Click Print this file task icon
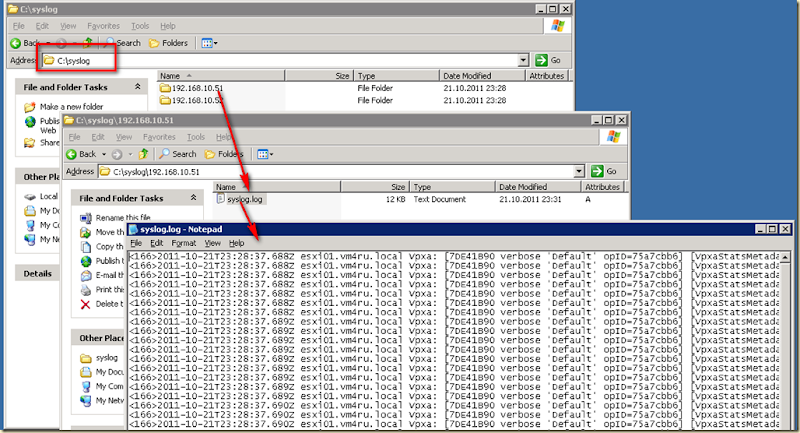 click(x=85, y=290)
